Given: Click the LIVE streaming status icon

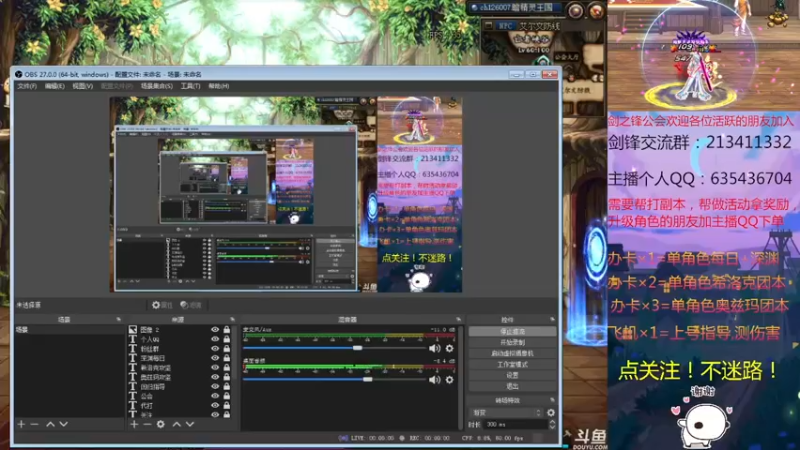Looking at the screenshot, I should pos(343,438).
